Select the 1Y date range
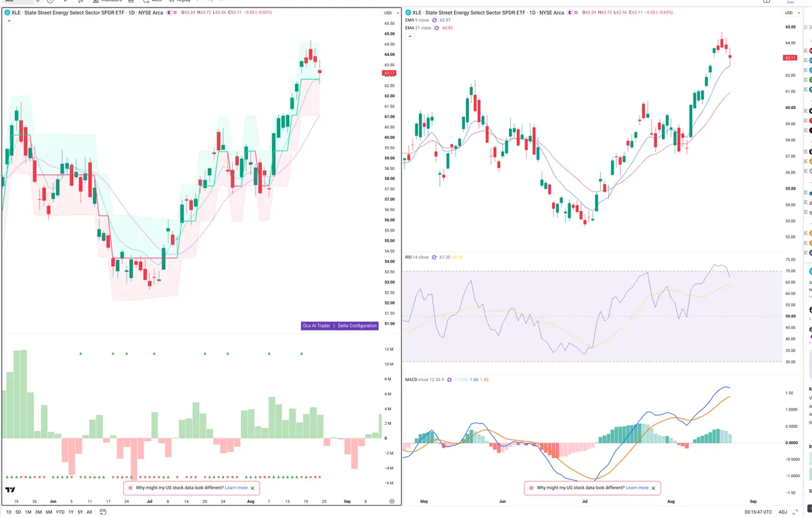This screenshot has width=812, height=517. tap(71, 512)
